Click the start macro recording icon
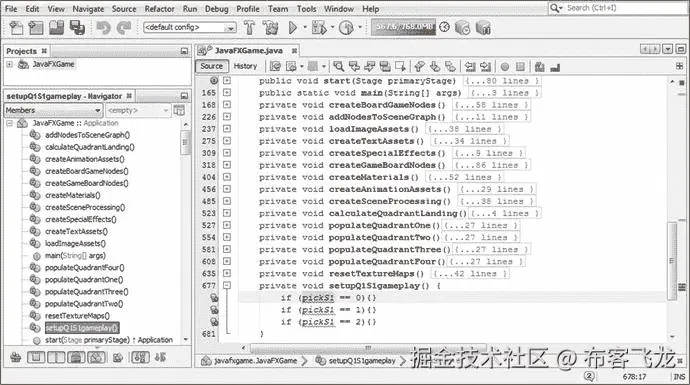Viewport: 690px width, 385px height. tap(505, 66)
